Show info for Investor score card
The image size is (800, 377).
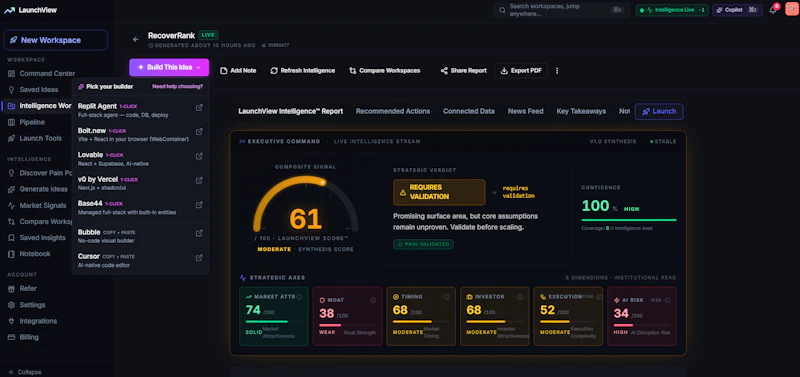coord(520,297)
